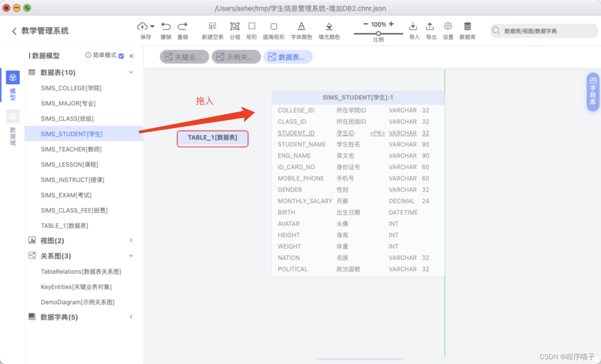Open the Font Color tool
This screenshot has width=601, height=364.
coord(302,26)
